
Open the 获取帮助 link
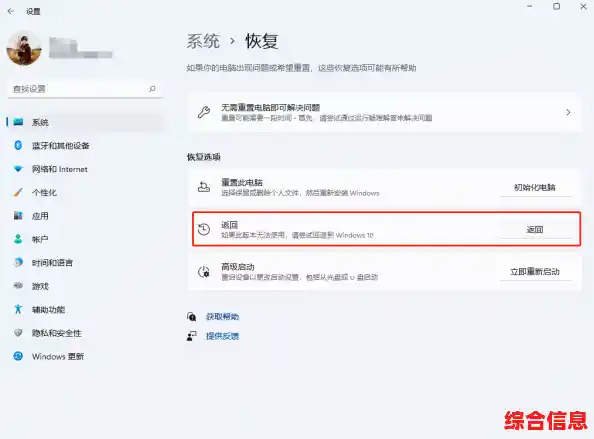pos(222,317)
